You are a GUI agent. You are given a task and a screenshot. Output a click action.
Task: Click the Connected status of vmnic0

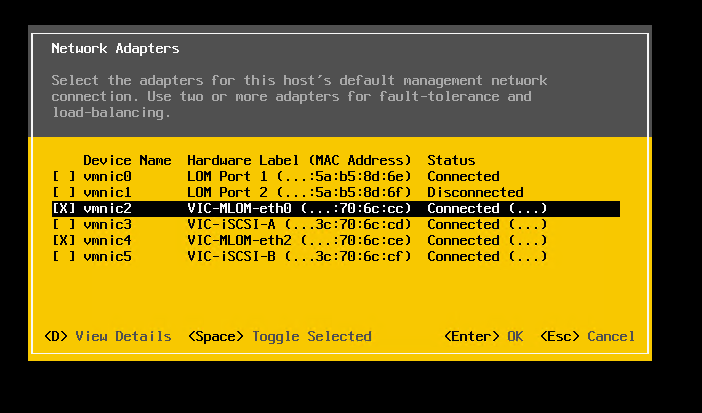click(x=463, y=176)
